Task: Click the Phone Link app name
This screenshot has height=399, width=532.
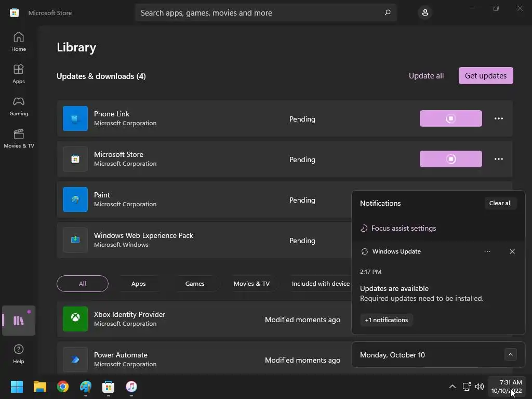Action: click(112, 114)
